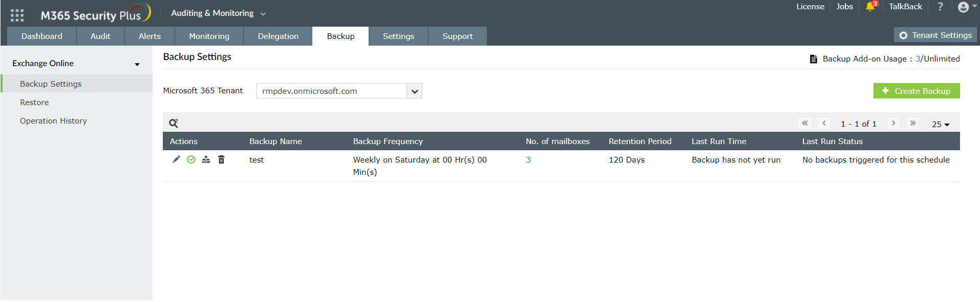Open the TalkBack link

coord(905,7)
